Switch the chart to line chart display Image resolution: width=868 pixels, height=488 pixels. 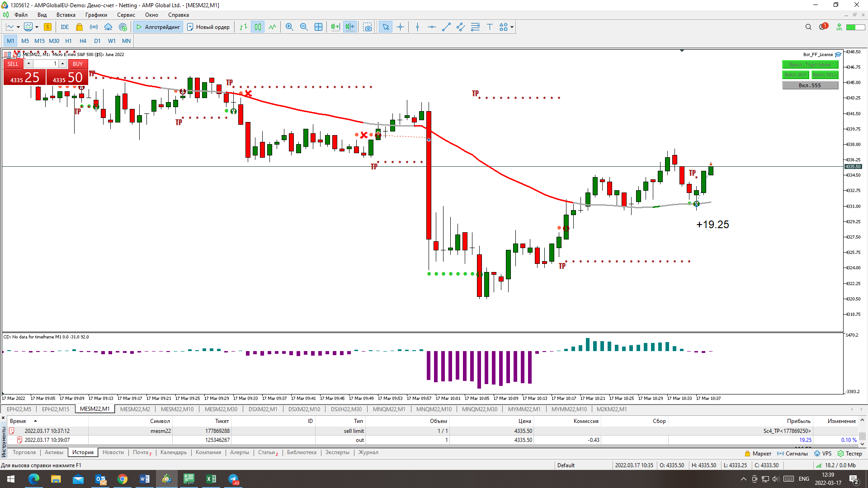272,27
